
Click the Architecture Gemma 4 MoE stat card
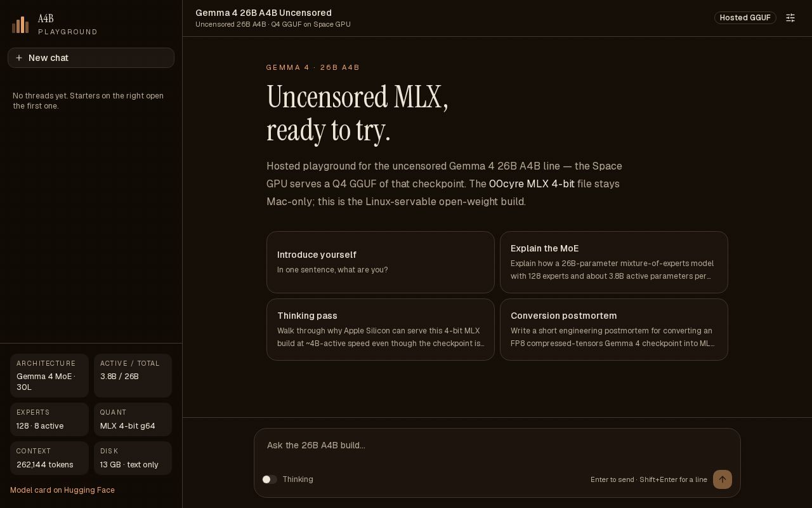[49, 375]
